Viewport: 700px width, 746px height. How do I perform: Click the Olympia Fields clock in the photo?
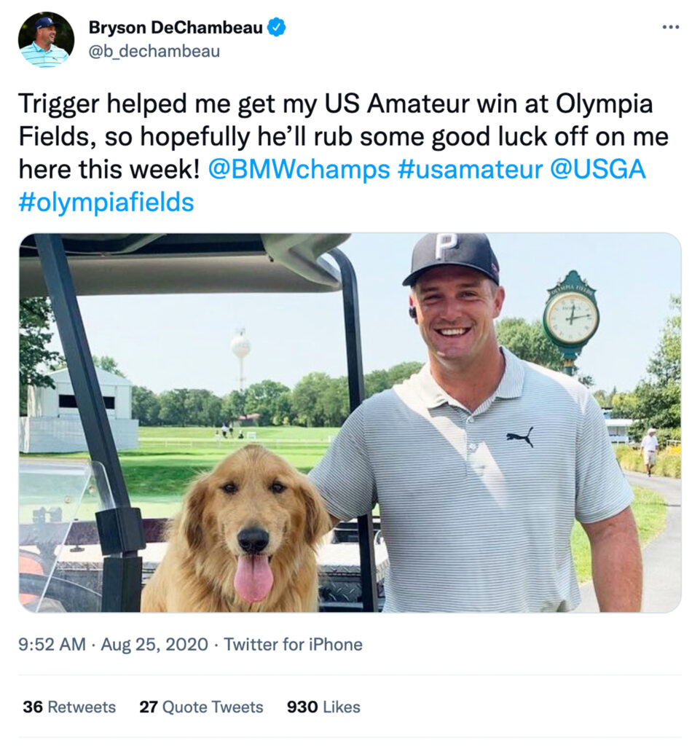pos(570,315)
